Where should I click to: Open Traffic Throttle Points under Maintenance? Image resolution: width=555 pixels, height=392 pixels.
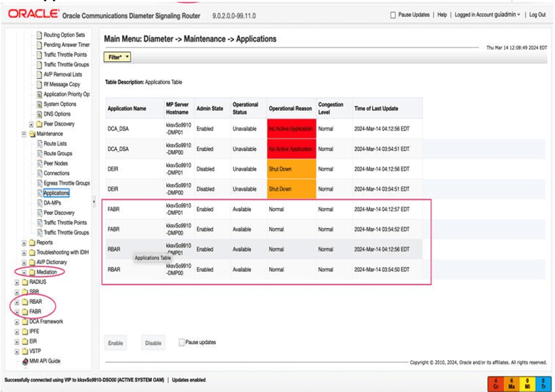(x=65, y=222)
